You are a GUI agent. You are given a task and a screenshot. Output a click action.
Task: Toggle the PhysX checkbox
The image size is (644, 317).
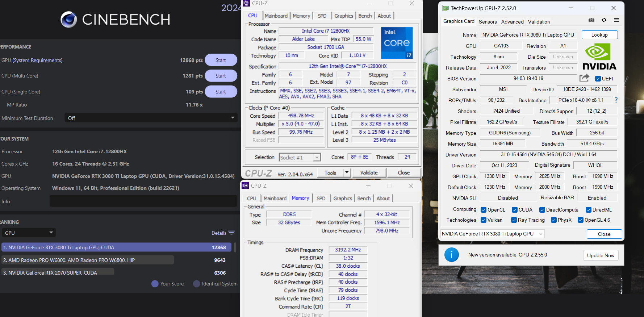554,220
